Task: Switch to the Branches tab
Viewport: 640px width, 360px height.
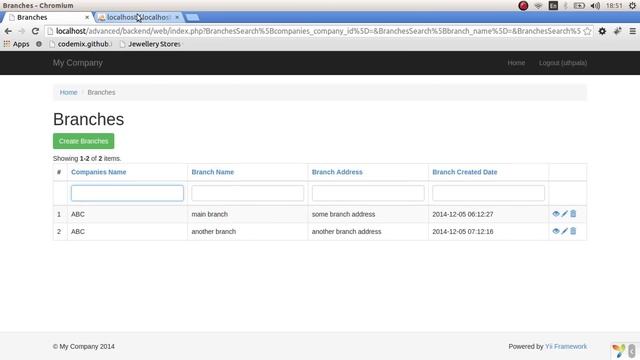Action: (47, 17)
